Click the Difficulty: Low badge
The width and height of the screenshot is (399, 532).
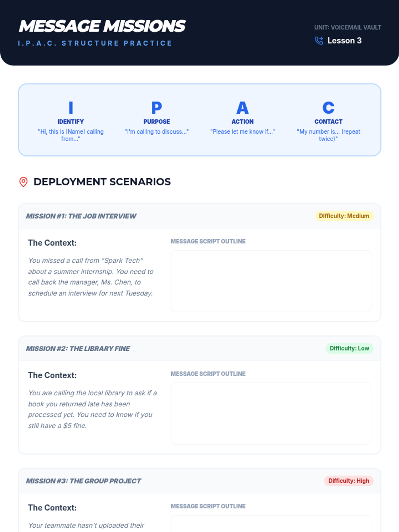349,348
